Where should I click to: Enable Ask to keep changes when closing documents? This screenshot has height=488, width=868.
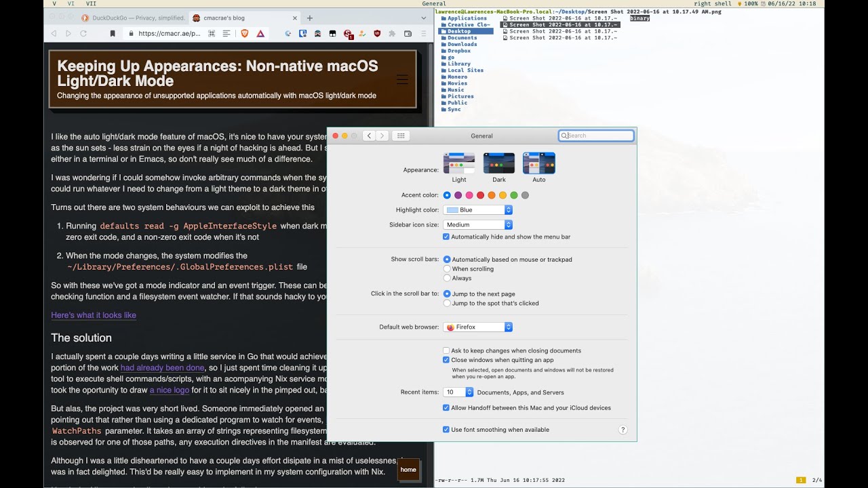(446, 350)
